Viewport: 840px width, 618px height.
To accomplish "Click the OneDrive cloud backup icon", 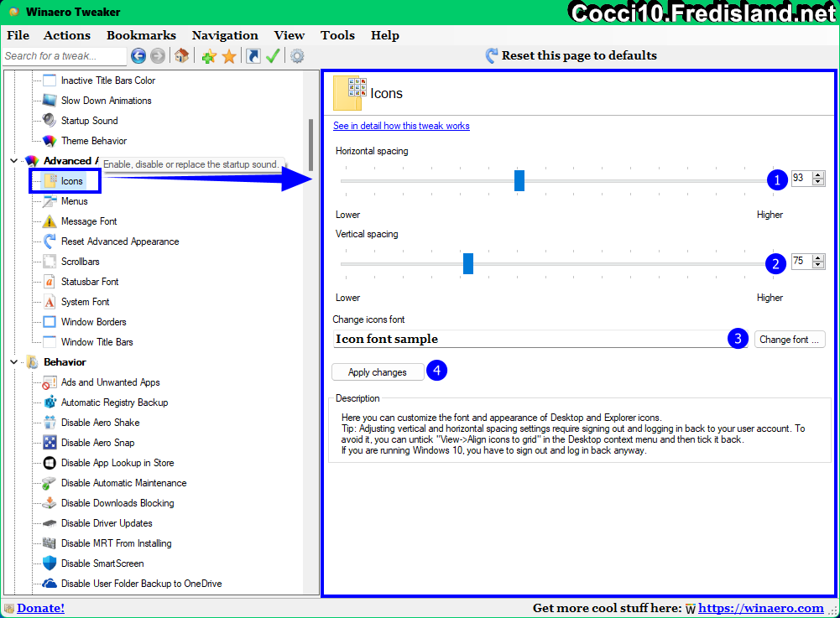I will [x=50, y=583].
